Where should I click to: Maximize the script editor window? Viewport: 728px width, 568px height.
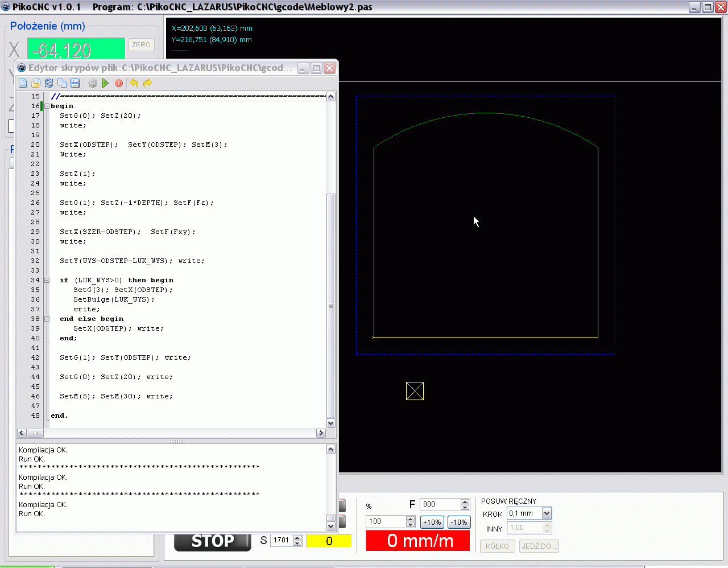click(317, 68)
